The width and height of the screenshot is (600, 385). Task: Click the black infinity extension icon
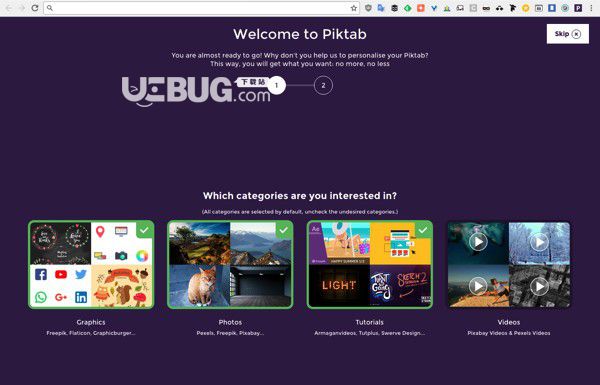pos(486,8)
